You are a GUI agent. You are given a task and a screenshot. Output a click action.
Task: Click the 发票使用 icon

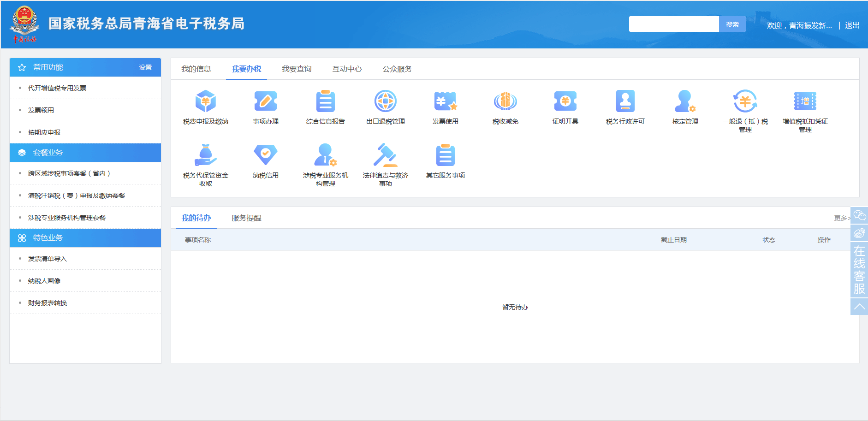pyautogui.click(x=446, y=106)
